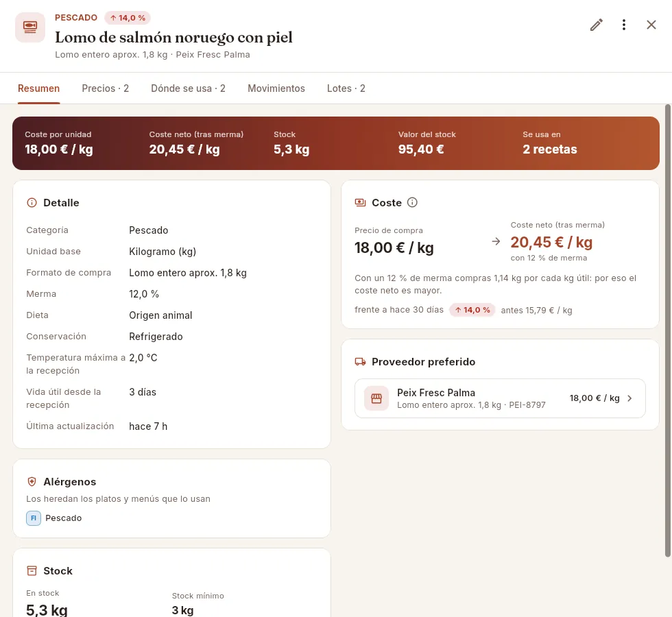This screenshot has height=617, width=672.
Task: Click the Coste money icon
Action: tap(360, 203)
